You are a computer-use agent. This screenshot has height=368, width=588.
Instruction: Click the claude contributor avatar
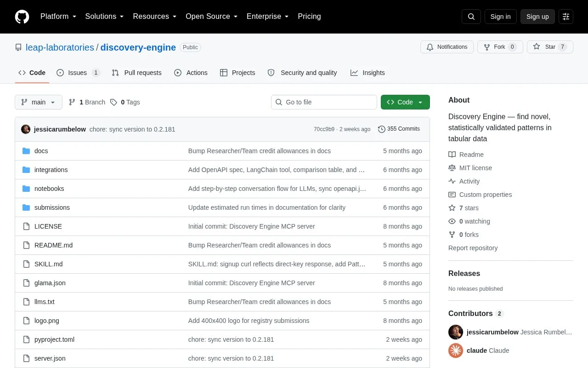456,351
